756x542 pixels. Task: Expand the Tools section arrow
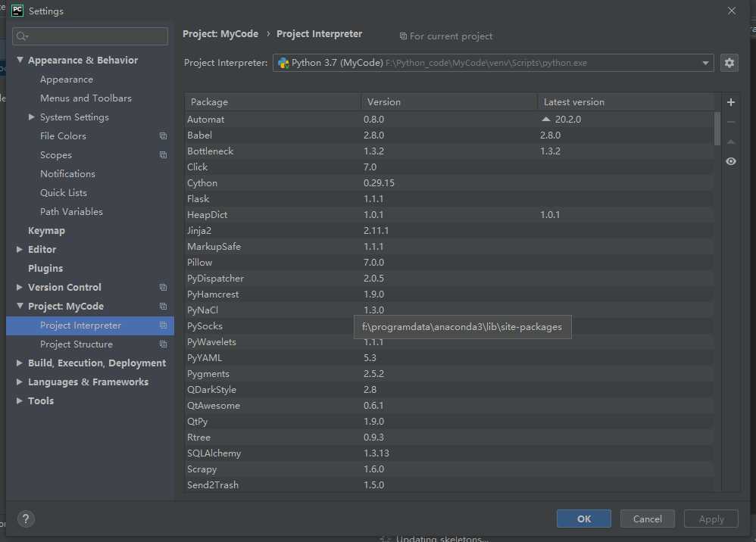tap(19, 400)
